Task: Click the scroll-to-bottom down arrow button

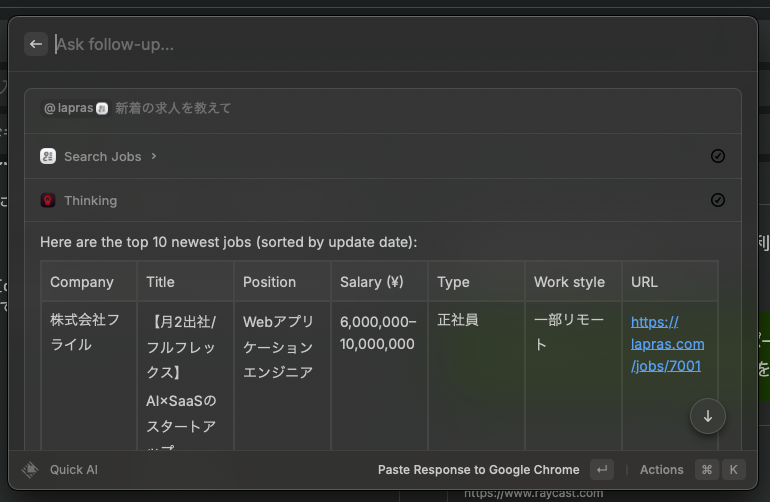Action: tap(708, 417)
